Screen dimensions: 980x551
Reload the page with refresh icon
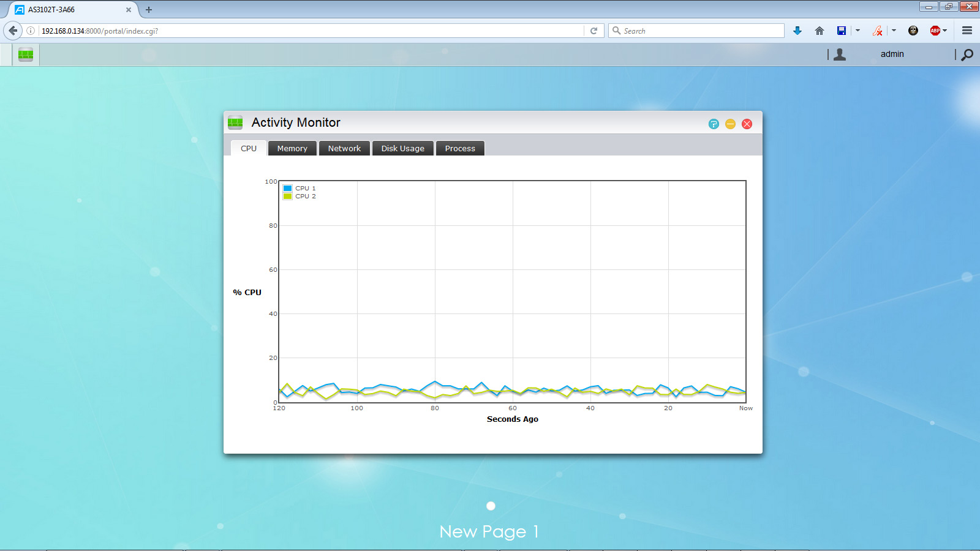tap(594, 31)
